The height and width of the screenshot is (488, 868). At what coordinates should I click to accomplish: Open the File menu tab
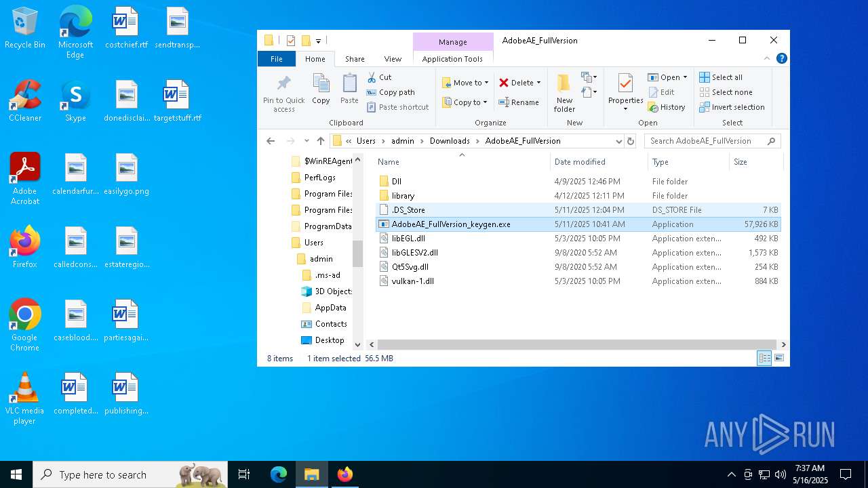pos(277,59)
